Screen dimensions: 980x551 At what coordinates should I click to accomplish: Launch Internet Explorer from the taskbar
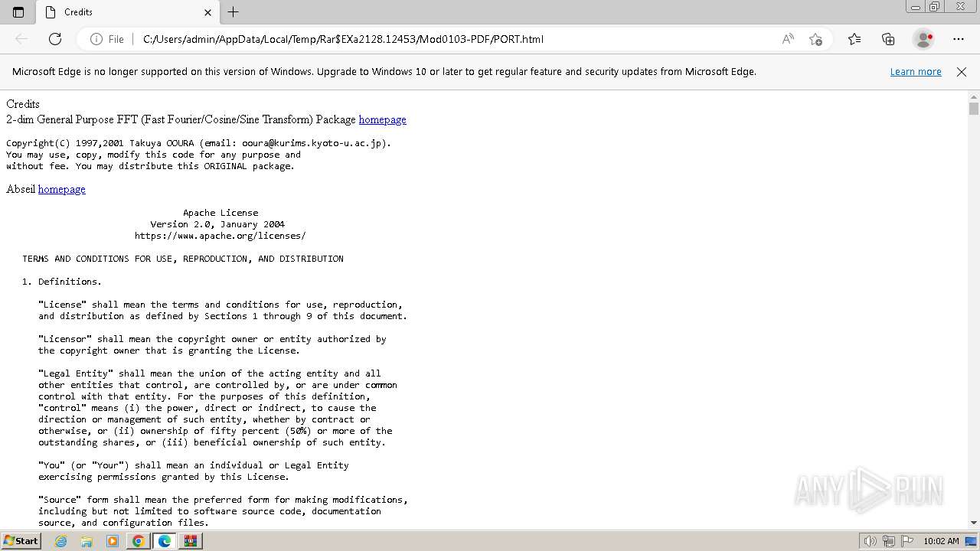click(61, 541)
